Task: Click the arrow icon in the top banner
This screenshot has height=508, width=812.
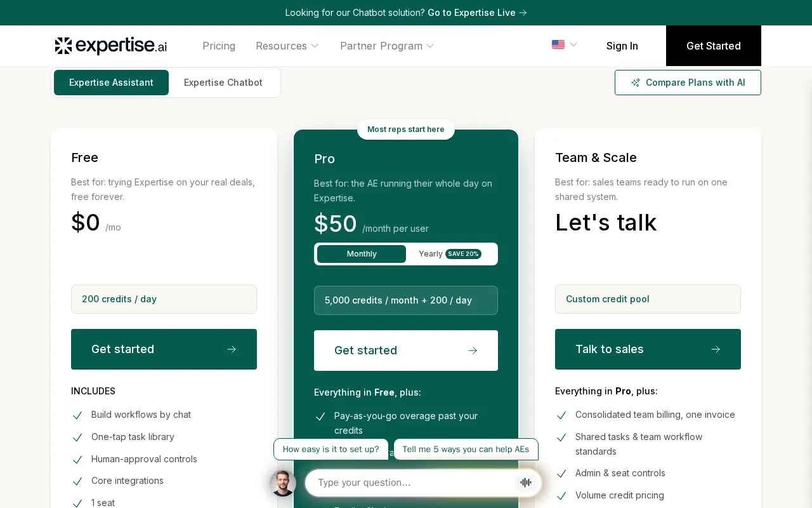Action: (x=523, y=13)
